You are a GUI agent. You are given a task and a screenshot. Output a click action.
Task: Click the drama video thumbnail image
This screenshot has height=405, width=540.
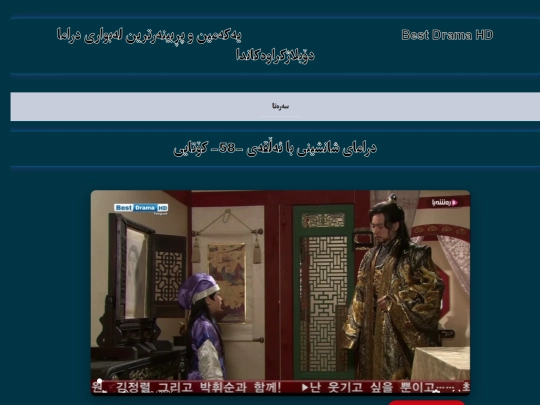280,292
